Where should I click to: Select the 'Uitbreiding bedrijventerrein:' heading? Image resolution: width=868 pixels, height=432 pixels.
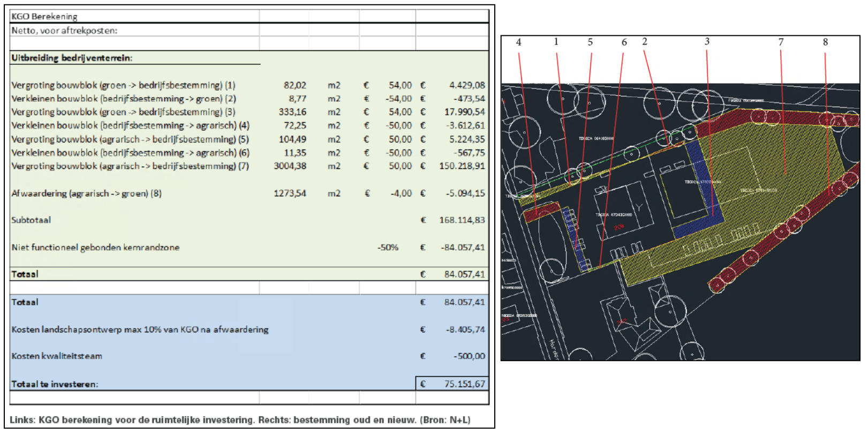tap(72, 58)
